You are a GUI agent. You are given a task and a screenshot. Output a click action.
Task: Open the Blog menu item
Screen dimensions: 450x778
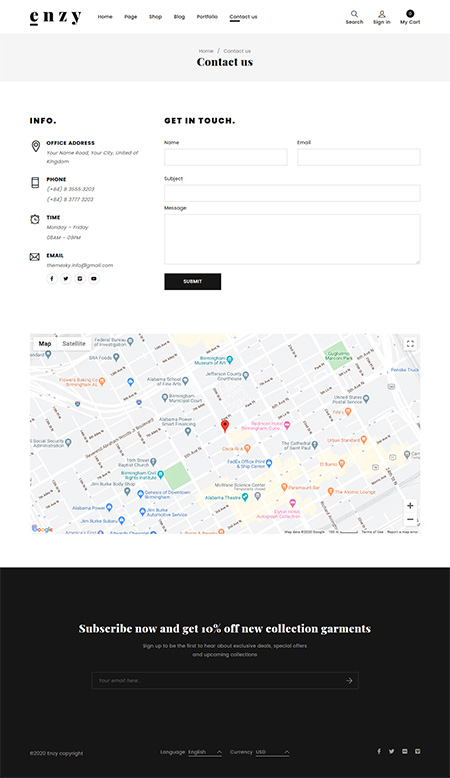click(179, 17)
